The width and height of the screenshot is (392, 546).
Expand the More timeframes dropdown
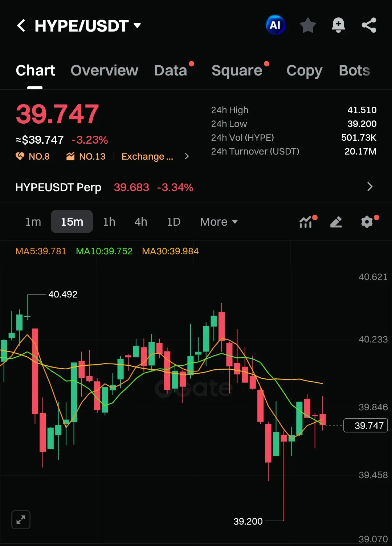[219, 222]
